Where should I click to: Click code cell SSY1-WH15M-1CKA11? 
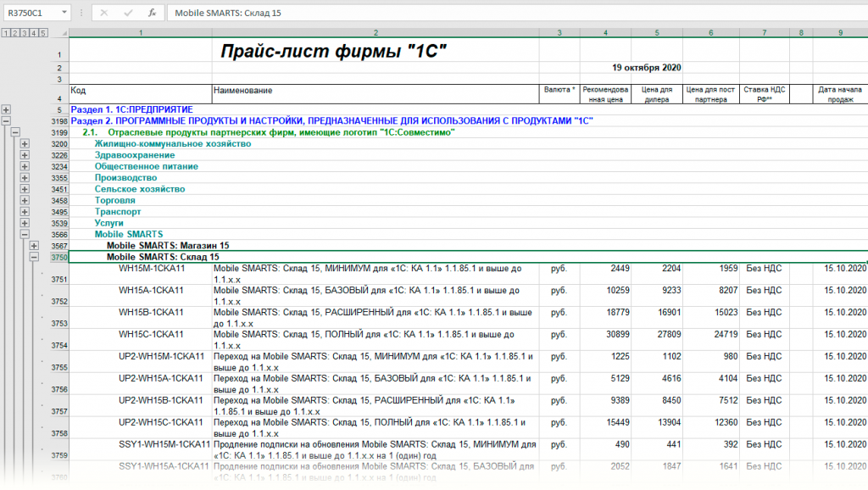pos(164,444)
